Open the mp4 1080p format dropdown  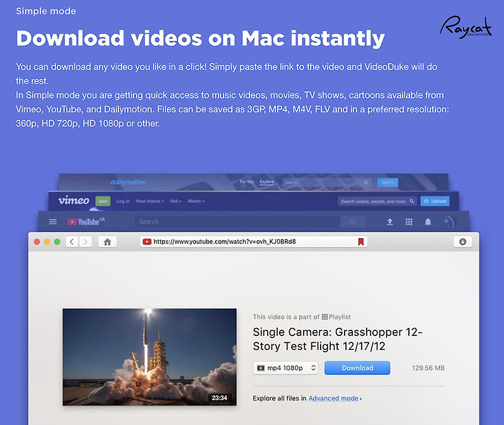(285, 368)
